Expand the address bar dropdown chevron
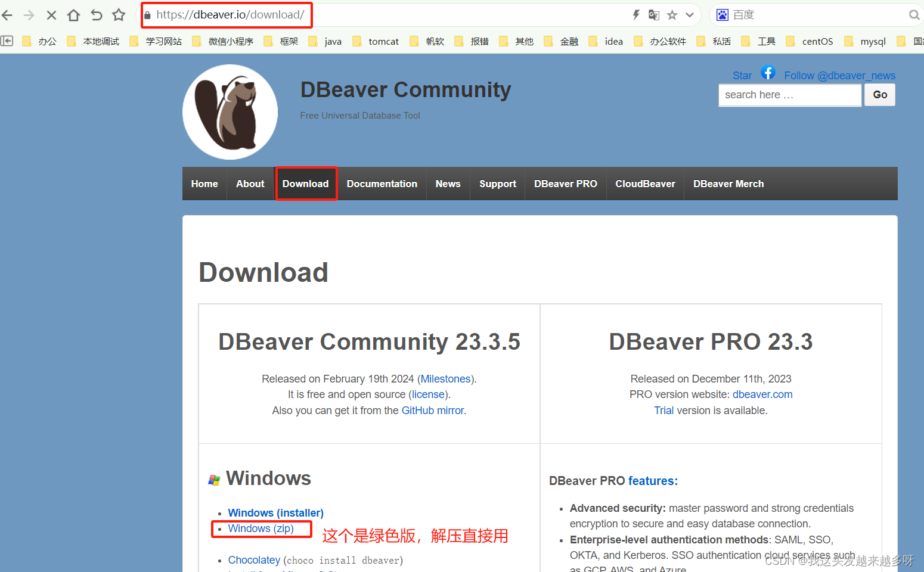This screenshot has height=572, width=924. pyautogui.click(x=690, y=15)
